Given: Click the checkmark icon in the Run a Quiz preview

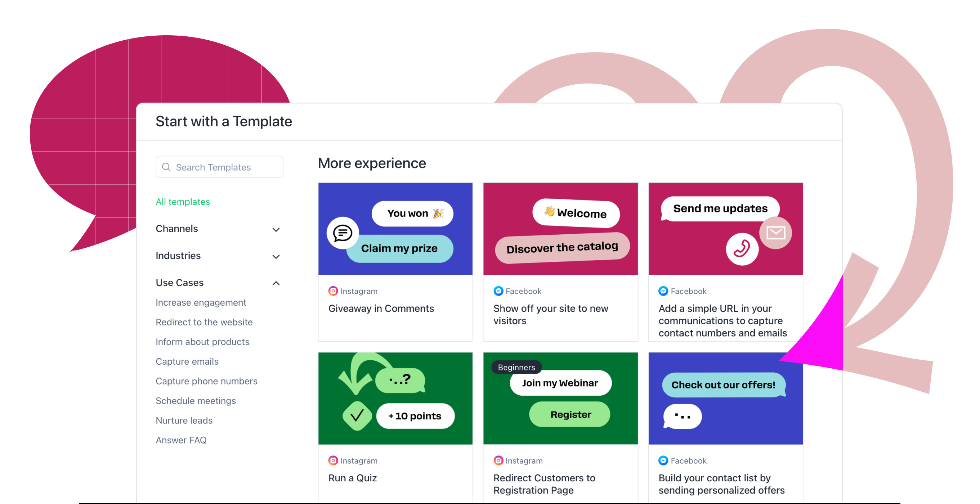Looking at the screenshot, I should point(358,417).
